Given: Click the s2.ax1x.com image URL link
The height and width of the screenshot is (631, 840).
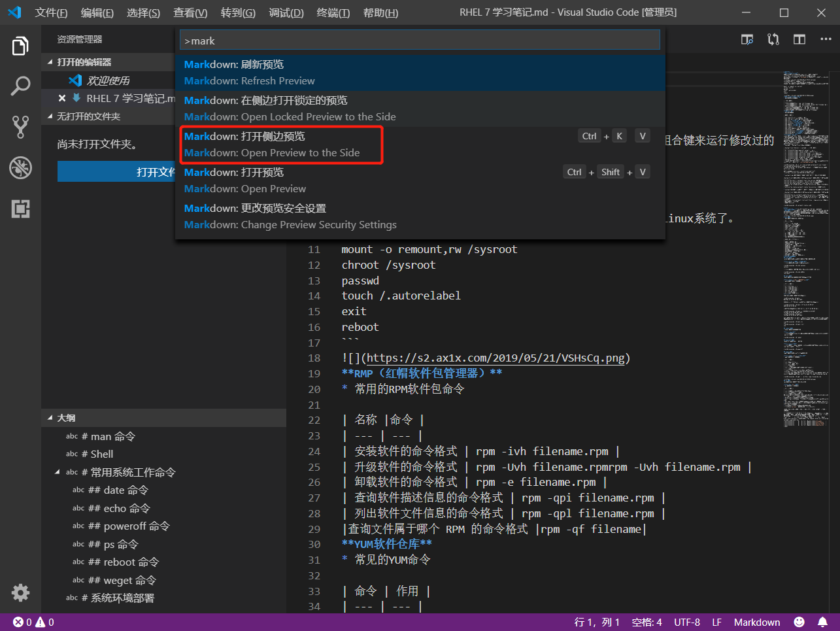Looking at the screenshot, I should pos(496,358).
